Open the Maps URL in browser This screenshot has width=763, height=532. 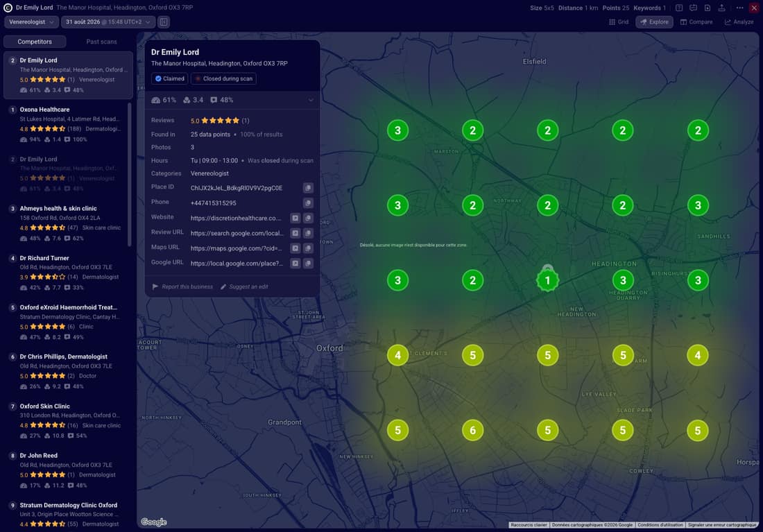tap(295, 248)
